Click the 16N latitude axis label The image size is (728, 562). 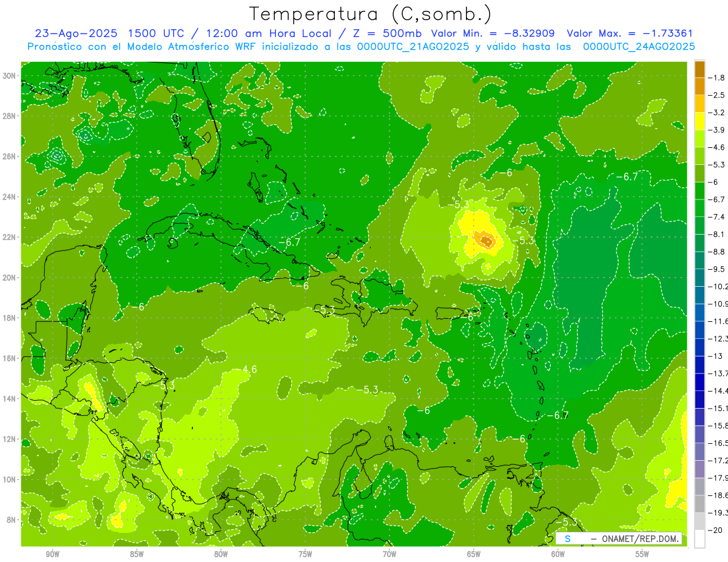click(9, 358)
